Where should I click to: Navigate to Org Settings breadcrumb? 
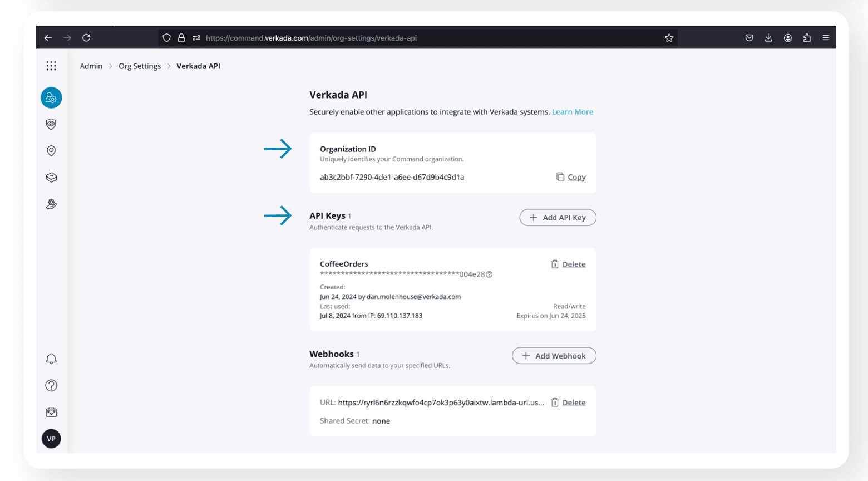coord(140,66)
